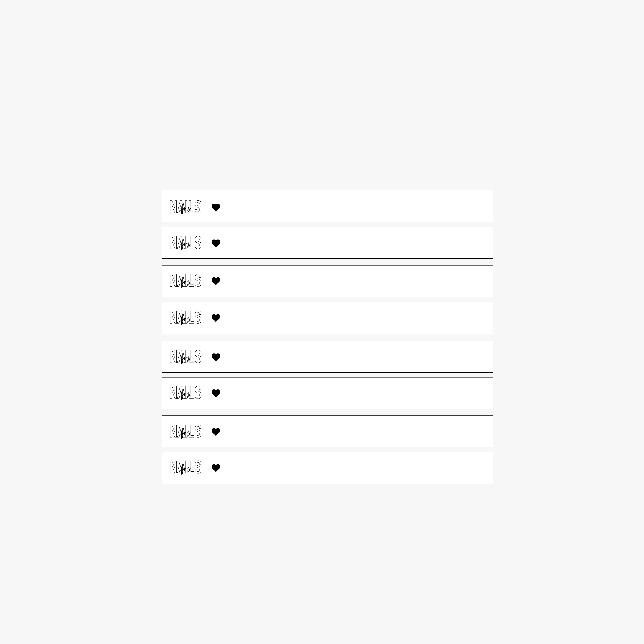Select the NAILS logo in the sixth strip

tap(186, 393)
